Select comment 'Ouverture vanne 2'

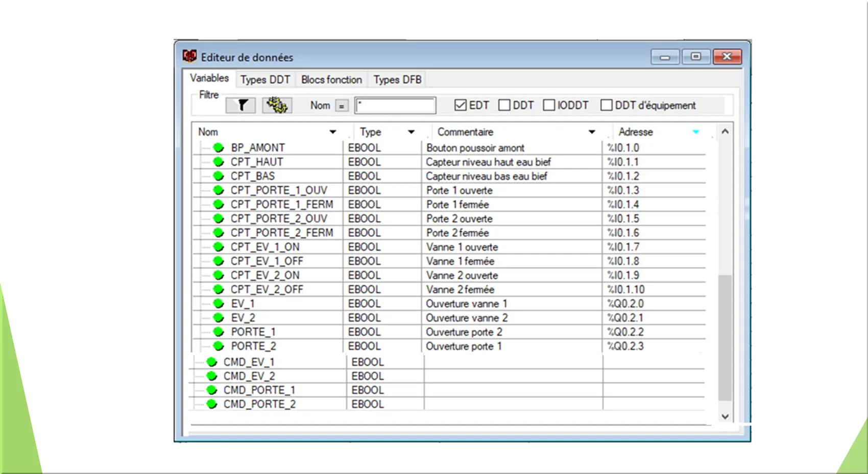pos(467,318)
